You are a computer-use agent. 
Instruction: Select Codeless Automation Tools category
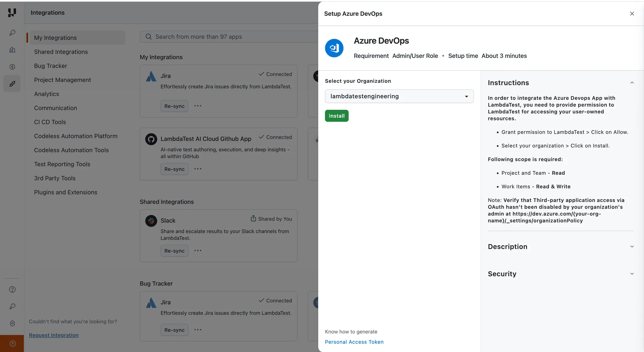(x=71, y=150)
